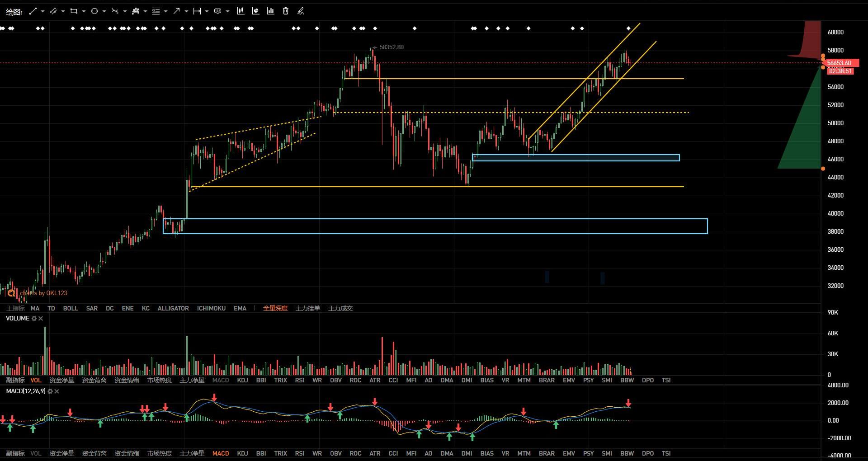Click the trash icon to delete drawings

[286, 11]
